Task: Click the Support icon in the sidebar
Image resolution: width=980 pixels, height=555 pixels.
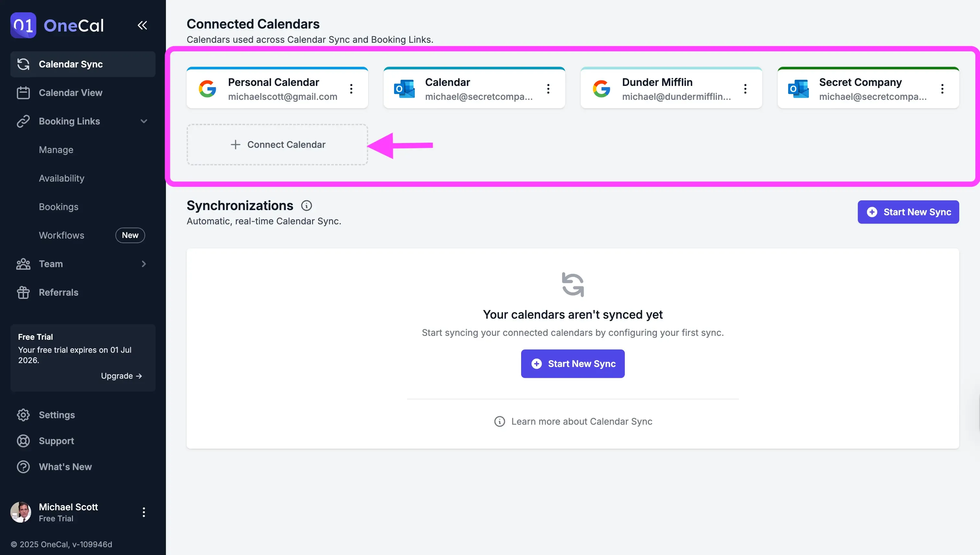Action: coord(23,441)
